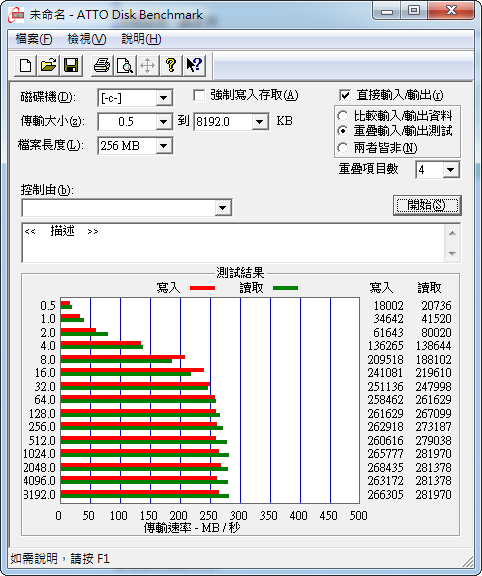Click read value 20736 in 0.5 row
The width and height of the screenshot is (482, 576).
[x=436, y=306]
